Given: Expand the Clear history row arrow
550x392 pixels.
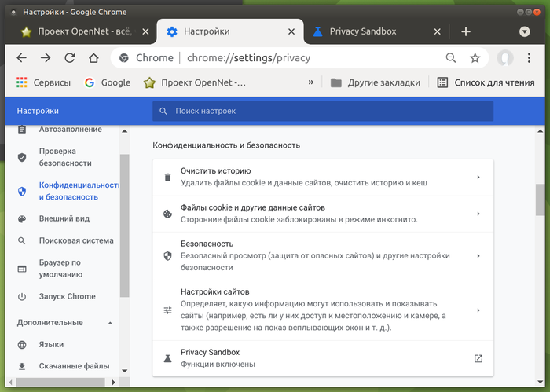Looking at the screenshot, I should 478,177.
